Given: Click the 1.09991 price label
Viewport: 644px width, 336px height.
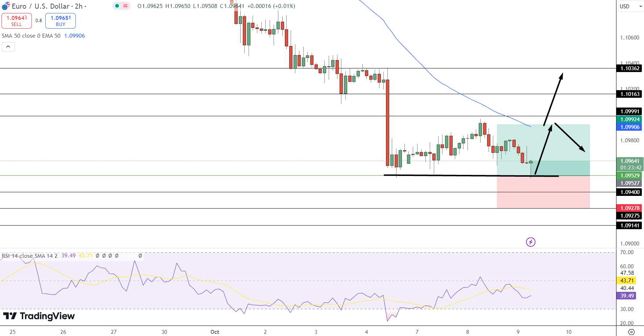Looking at the screenshot, I should point(630,112).
